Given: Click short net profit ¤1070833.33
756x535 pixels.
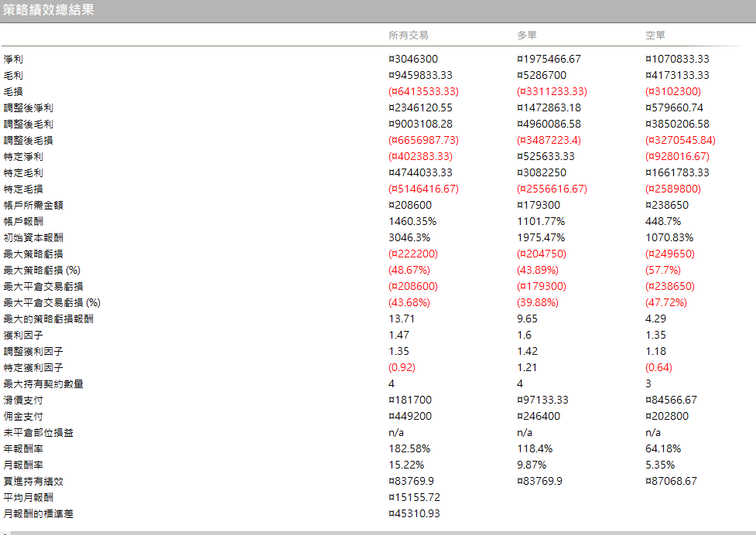Looking at the screenshot, I should tap(677, 60).
